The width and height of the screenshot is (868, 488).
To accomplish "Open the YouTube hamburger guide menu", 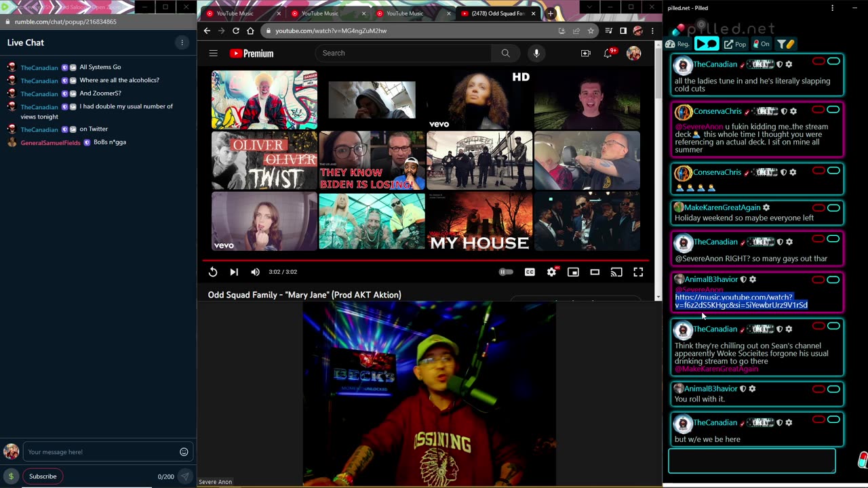I will 213,53.
